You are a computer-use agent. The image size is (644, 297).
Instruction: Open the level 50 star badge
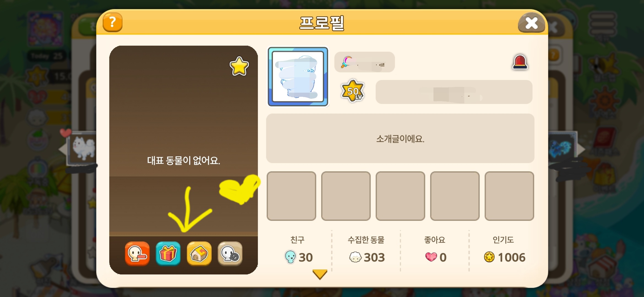point(353,91)
